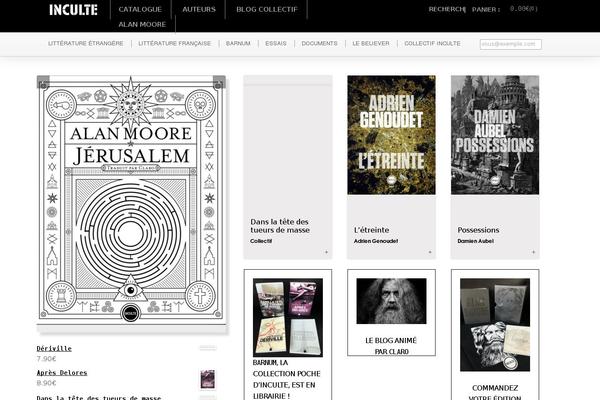
Task: Open Dans la tête des tueurs de masse
Action: 280,226
